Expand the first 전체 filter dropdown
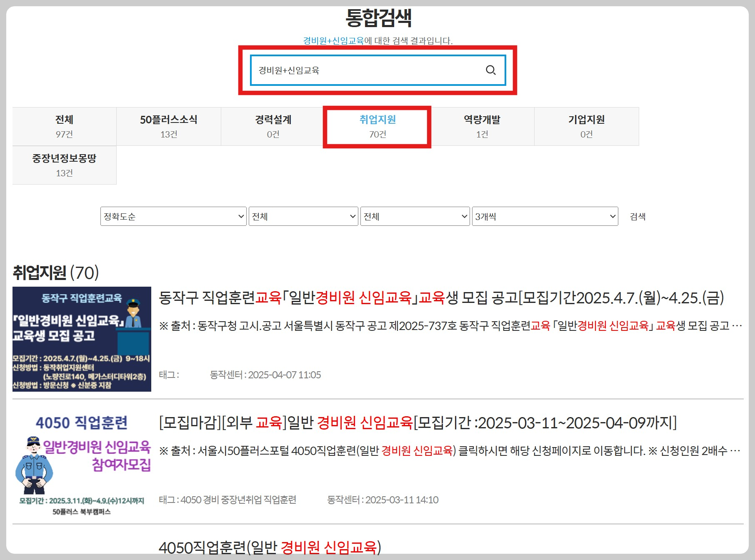755x560 pixels. [303, 216]
